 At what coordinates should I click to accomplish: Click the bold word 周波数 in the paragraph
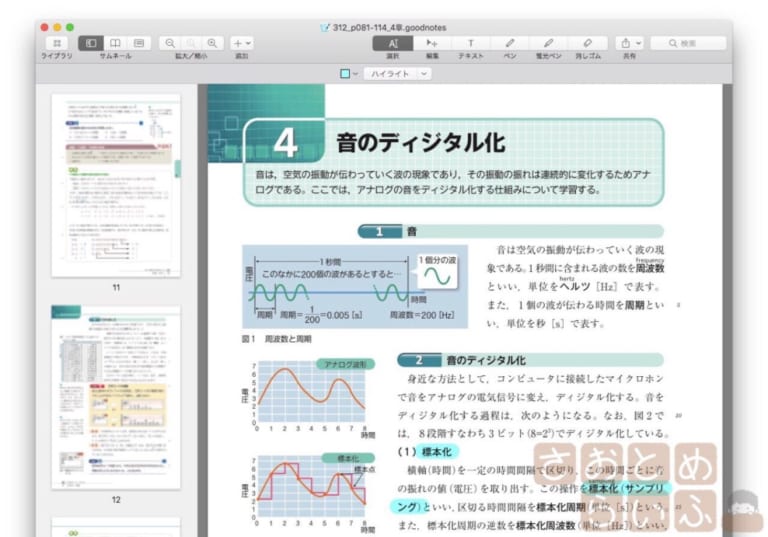pos(650,268)
